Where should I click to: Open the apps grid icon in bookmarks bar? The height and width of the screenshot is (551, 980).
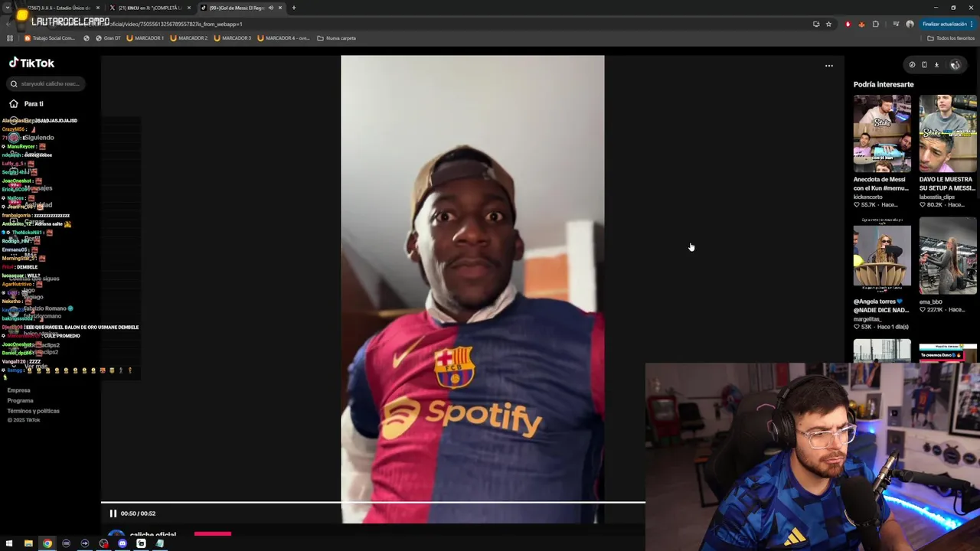[9, 38]
